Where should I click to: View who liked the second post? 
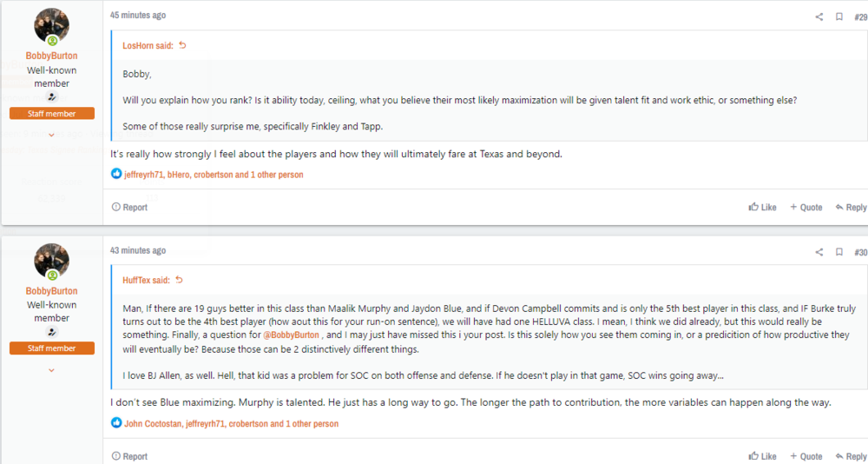(231, 424)
